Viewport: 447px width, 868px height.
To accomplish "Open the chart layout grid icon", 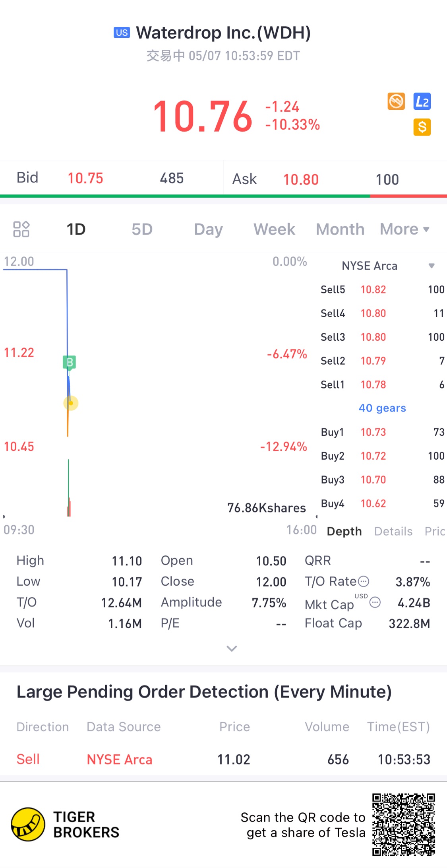I will coord(21,229).
